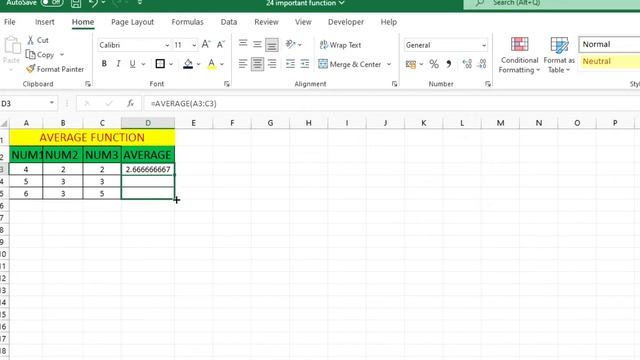This screenshot has height=360, width=640.
Task: Open Alignment settings dialog launcher
Action: pos(394,84)
